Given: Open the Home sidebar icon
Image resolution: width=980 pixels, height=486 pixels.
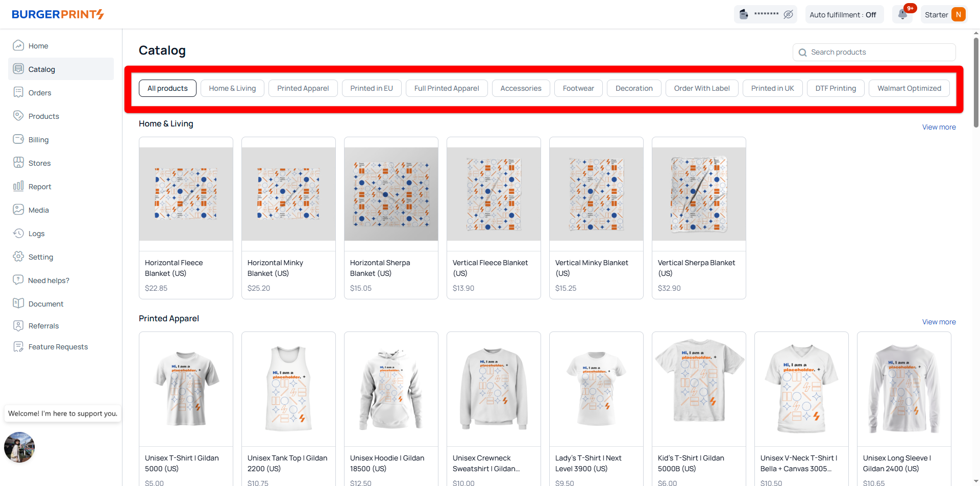Looking at the screenshot, I should click(x=18, y=45).
